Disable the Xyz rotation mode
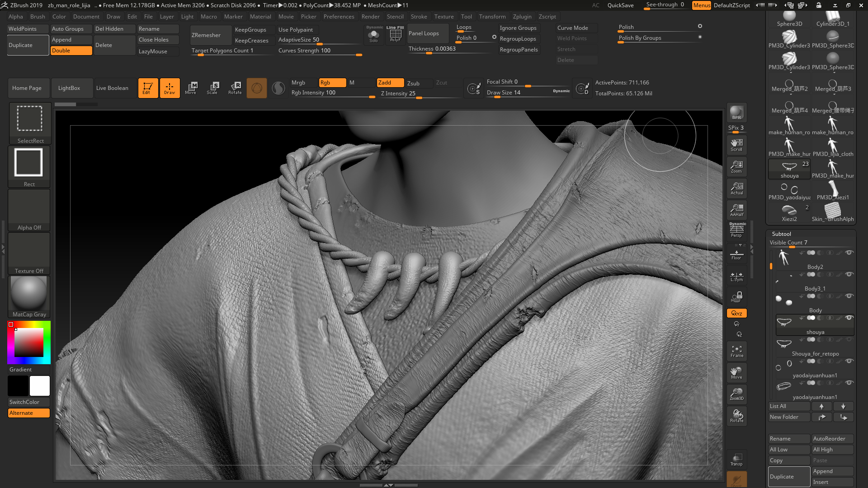 click(x=736, y=313)
